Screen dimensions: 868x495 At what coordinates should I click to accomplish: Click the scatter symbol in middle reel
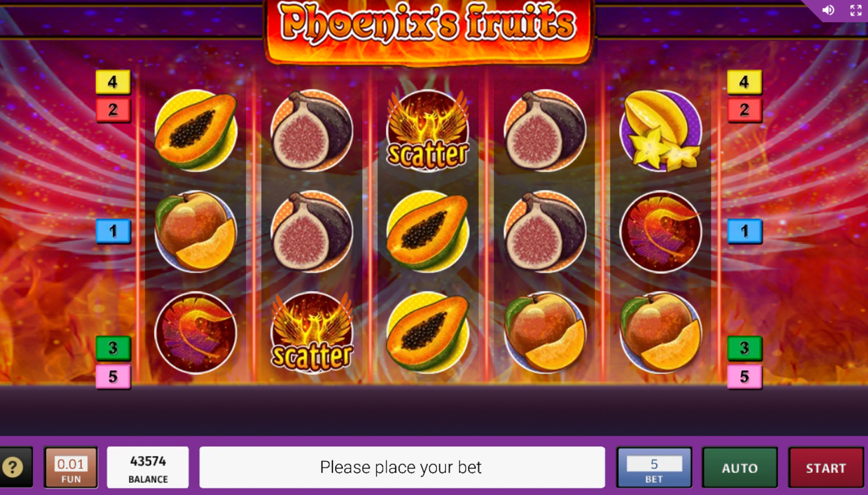point(428,130)
